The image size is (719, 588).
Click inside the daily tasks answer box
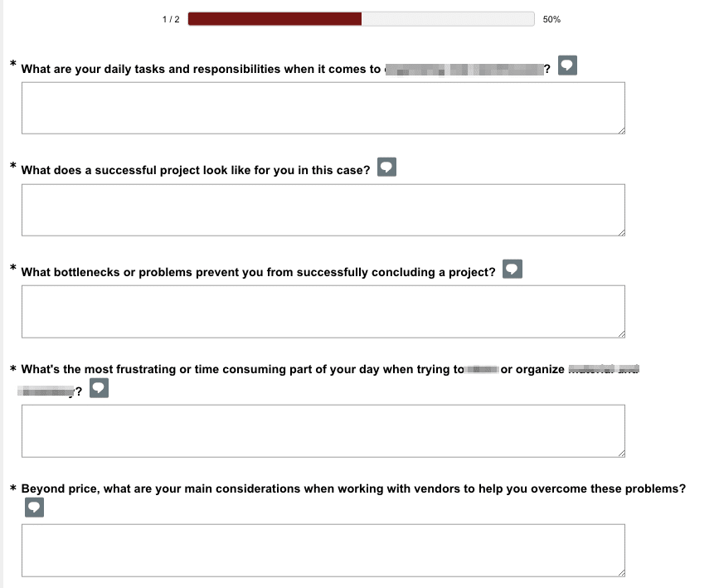pos(323,107)
